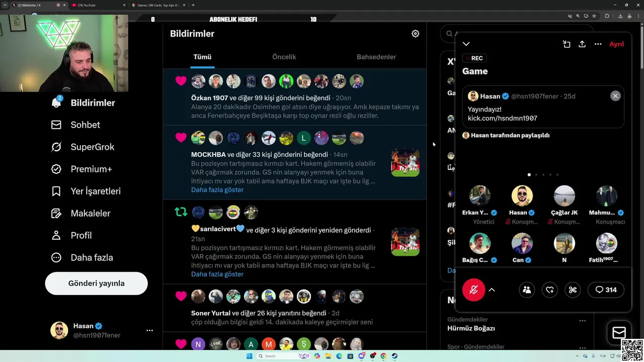Open new browser tab plus button
644x362 pixels.
(193, 5)
